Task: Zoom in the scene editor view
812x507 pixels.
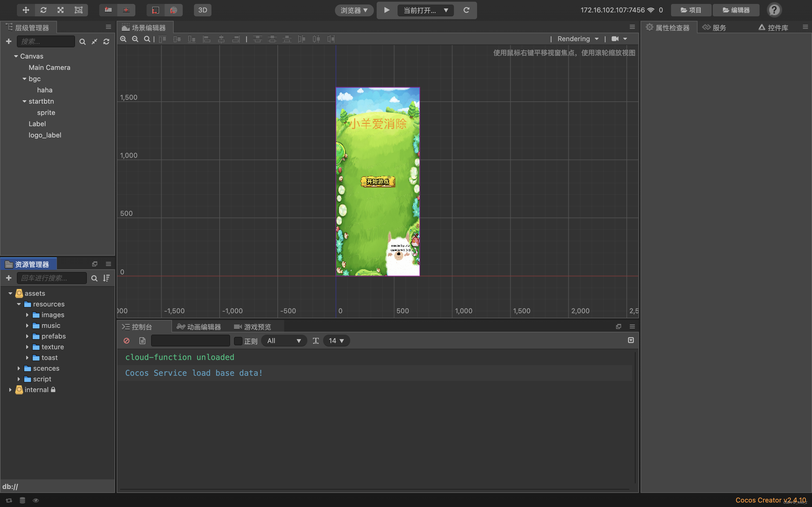Action: 123,39
